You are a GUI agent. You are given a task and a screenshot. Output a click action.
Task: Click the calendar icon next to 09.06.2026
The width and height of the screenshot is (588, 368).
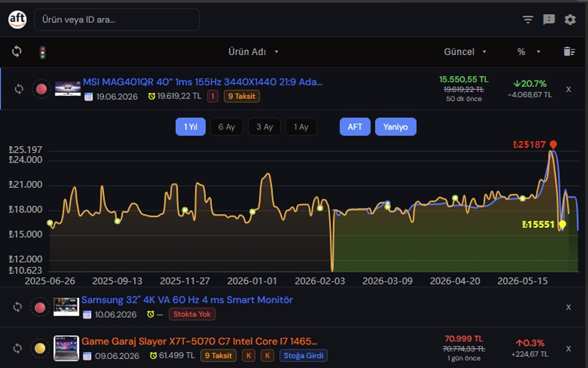pyautogui.click(x=87, y=356)
